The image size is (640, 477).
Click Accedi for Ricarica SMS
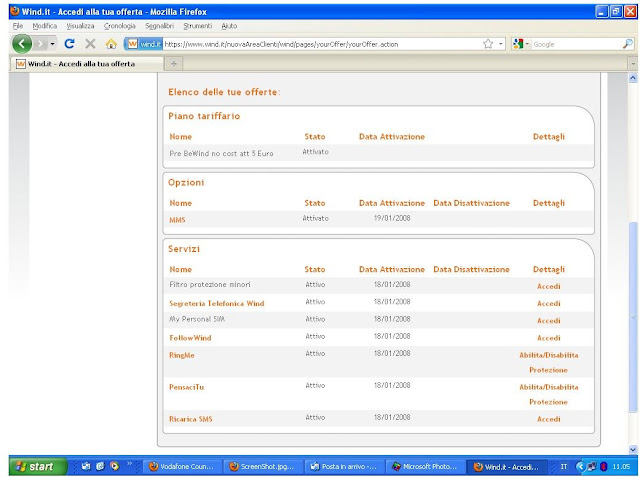coord(549,419)
